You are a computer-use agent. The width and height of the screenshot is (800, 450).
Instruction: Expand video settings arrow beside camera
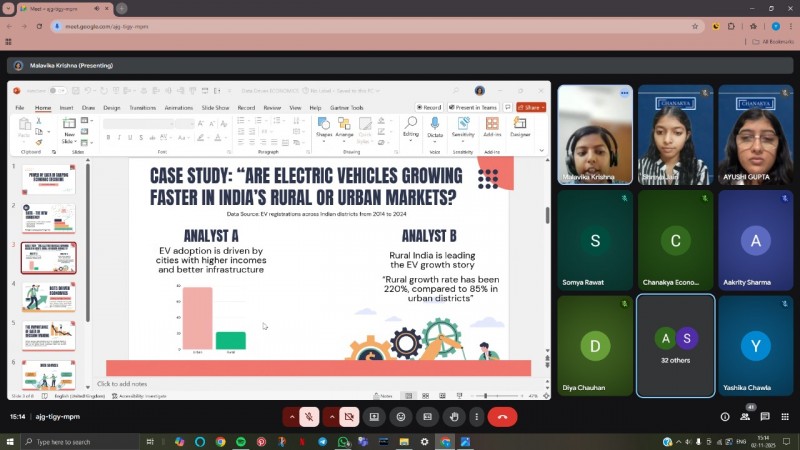coord(331,416)
